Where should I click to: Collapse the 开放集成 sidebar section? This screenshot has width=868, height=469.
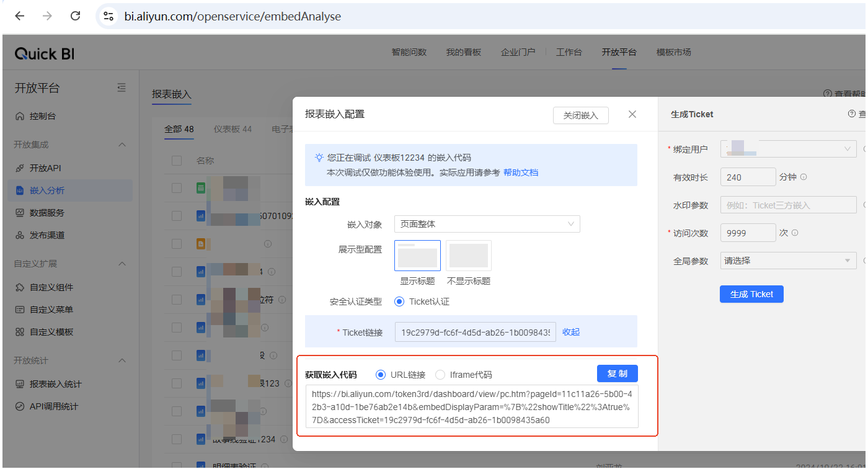pyautogui.click(x=122, y=145)
